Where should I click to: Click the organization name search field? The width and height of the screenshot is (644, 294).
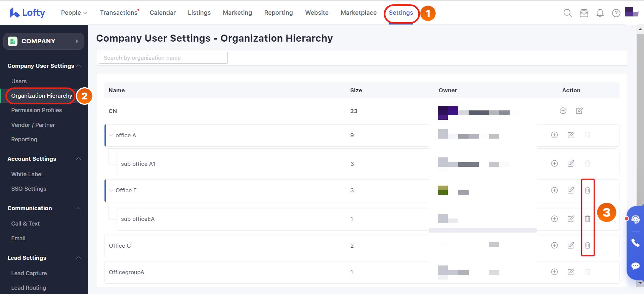click(x=163, y=58)
